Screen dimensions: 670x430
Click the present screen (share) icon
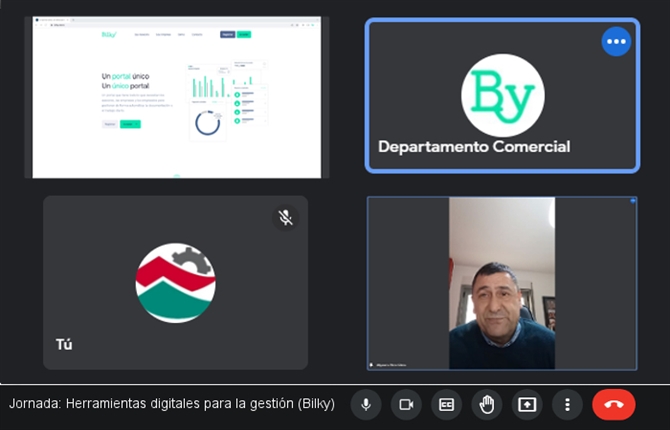coord(527,404)
